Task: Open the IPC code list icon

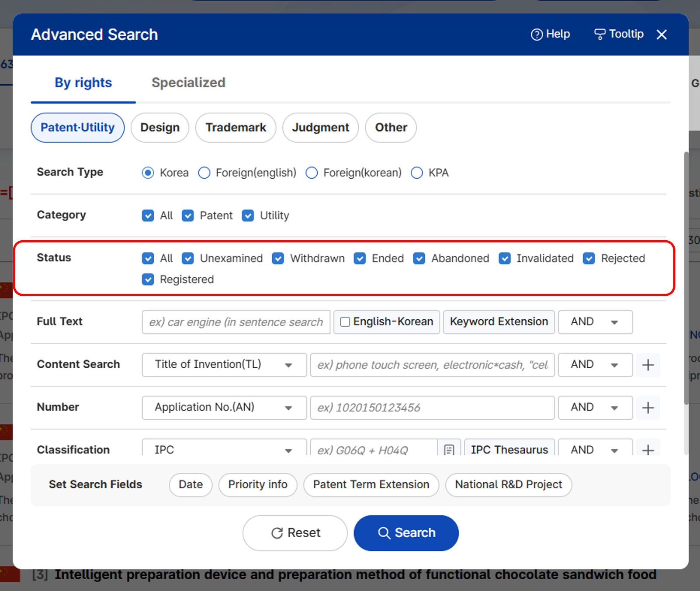Action: coord(449,449)
